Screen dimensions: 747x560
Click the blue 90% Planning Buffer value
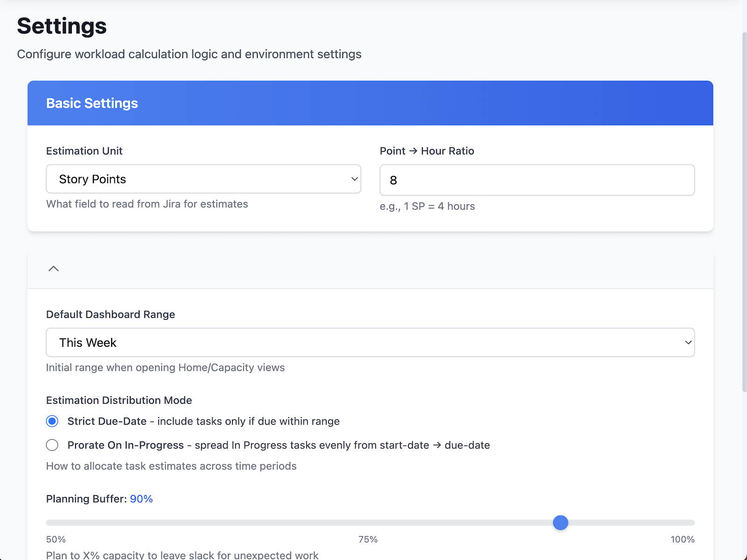click(141, 498)
